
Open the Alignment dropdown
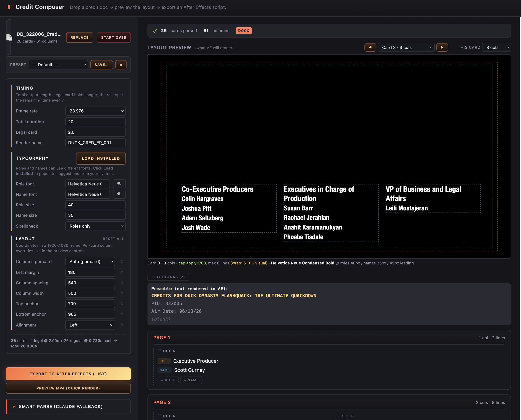pyautogui.click(x=90, y=325)
